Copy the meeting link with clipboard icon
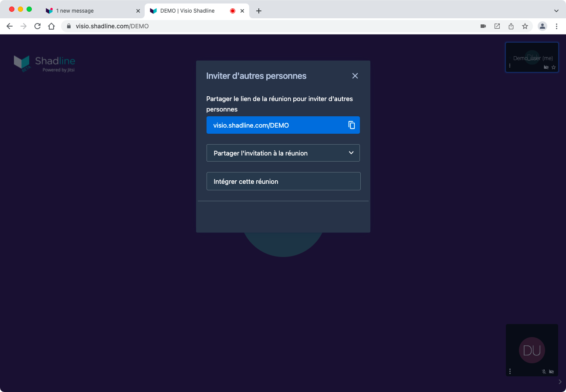 (352, 125)
